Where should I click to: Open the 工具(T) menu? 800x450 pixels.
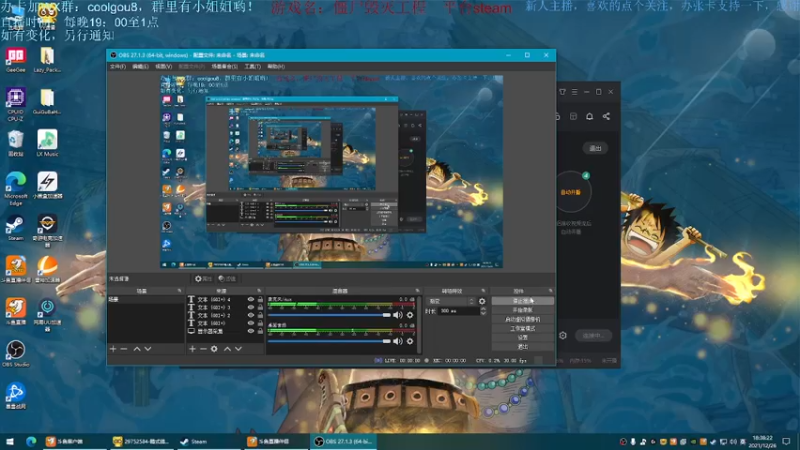[x=253, y=67]
